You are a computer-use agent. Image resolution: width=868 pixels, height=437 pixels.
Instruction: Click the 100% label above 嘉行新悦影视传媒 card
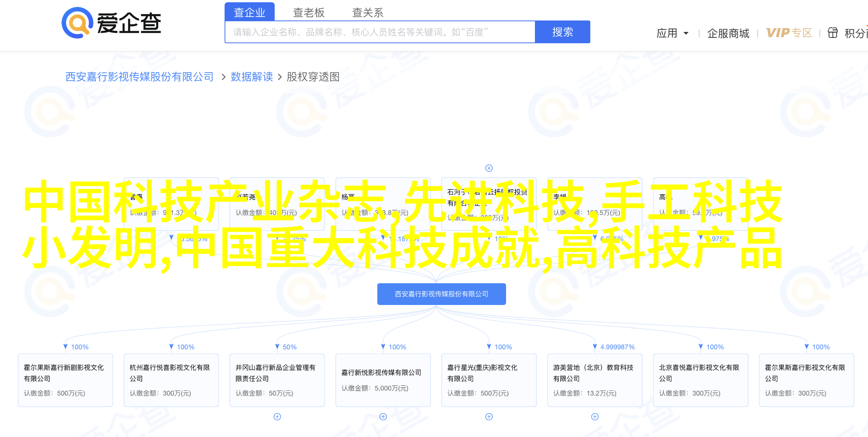click(x=397, y=347)
